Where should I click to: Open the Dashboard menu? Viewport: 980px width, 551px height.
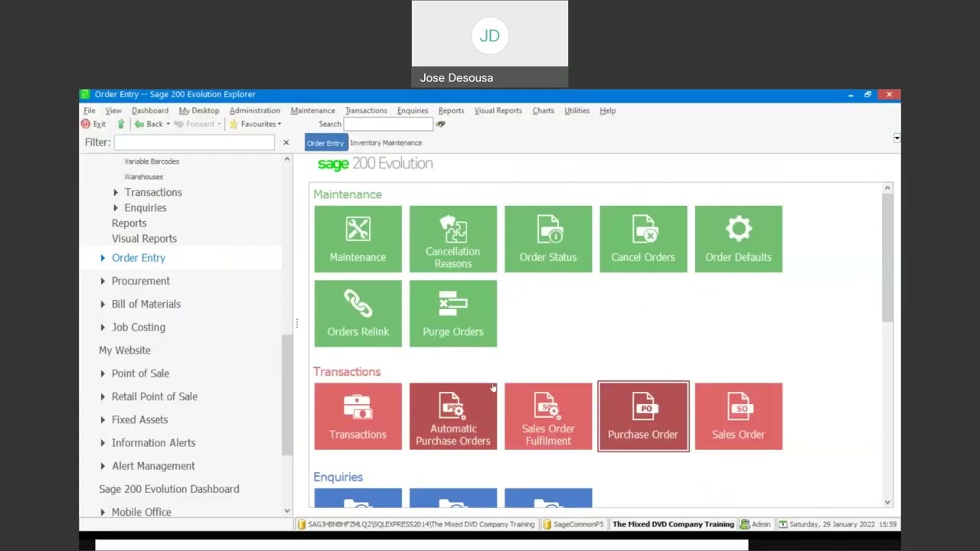pyautogui.click(x=150, y=110)
